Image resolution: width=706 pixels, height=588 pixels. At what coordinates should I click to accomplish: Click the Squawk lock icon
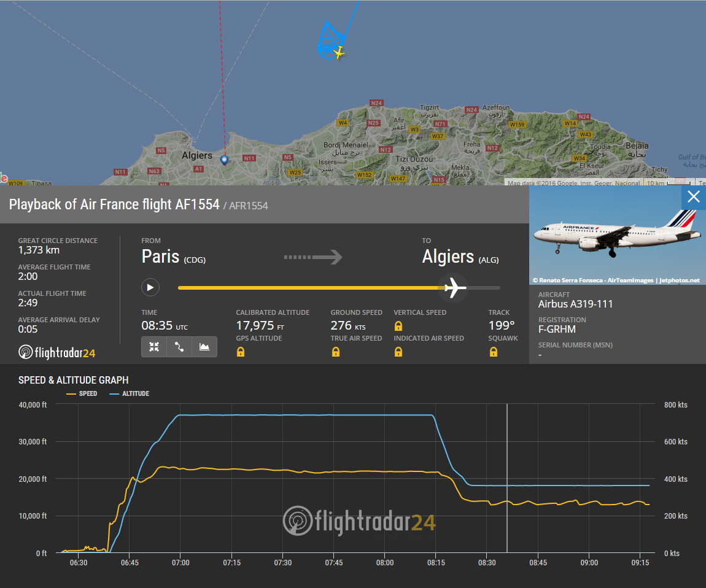click(x=493, y=352)
